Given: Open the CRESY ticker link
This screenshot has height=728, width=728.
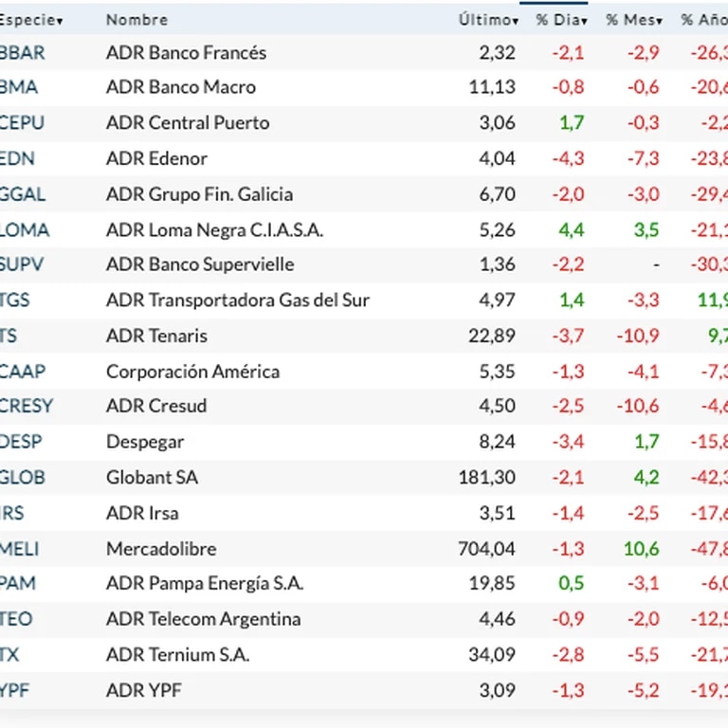Looking at the screenshot, I should (x=26, y=407).
